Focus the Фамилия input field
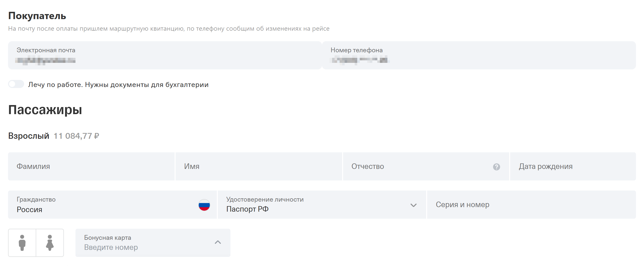Screen dimensions: 644x279 pos(91,166)
